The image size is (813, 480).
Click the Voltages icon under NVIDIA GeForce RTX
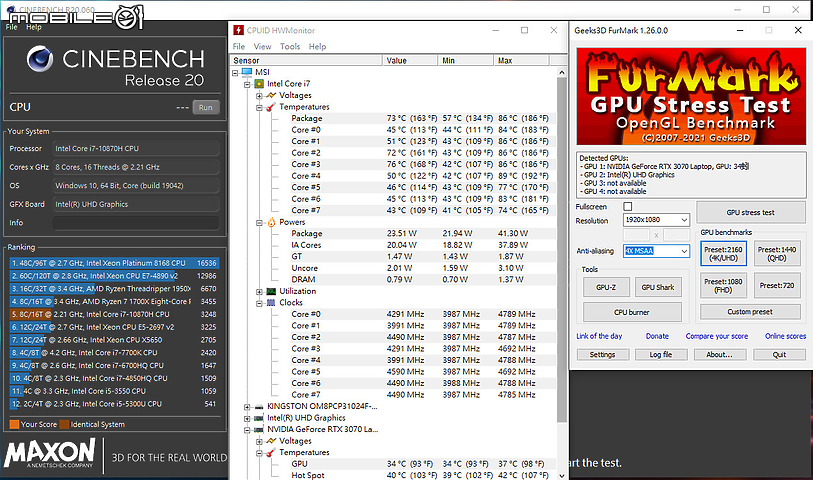[x=271, y=441]
